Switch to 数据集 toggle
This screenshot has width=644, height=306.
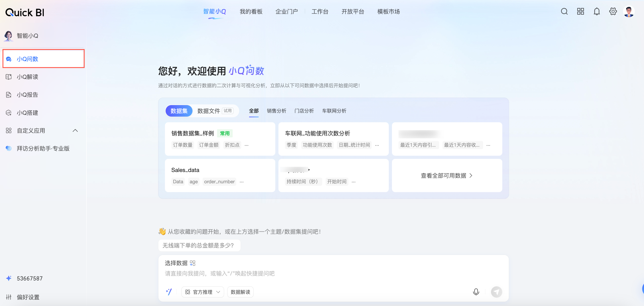(179, 111)
